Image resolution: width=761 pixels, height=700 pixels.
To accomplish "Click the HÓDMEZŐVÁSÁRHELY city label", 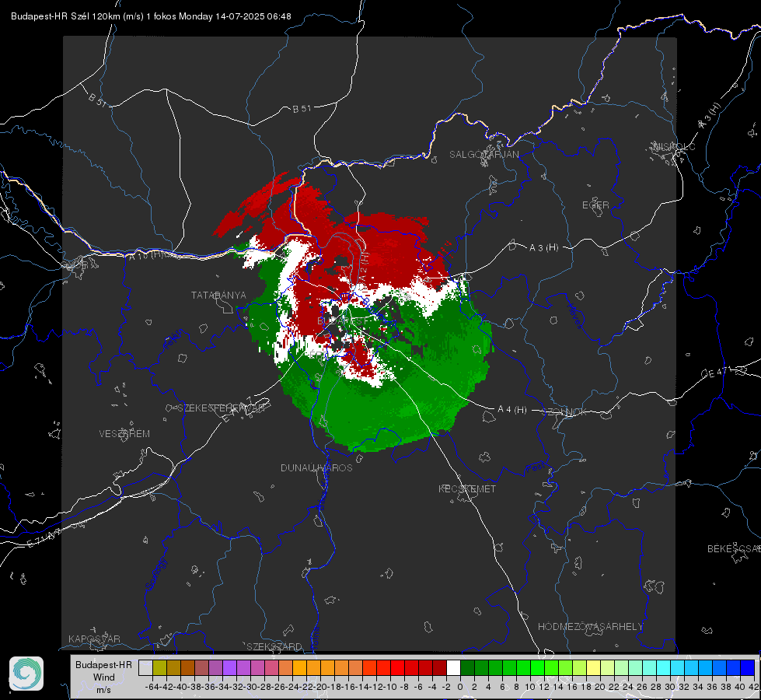I will [x=590, y=627].
